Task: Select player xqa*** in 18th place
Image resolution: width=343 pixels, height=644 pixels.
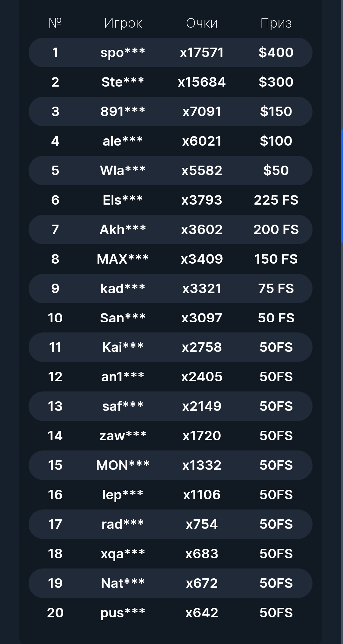Action: tap(123, 554)
